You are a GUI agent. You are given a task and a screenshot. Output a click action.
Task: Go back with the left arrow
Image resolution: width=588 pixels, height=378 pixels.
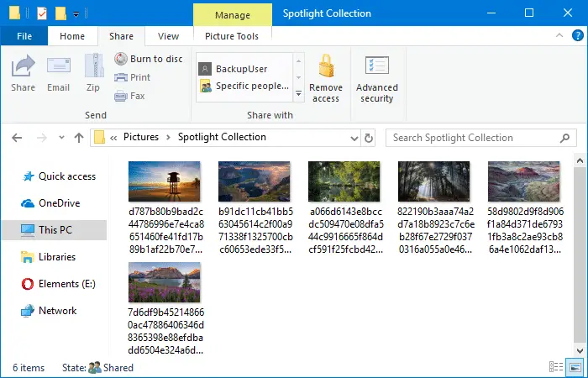[x=17, y=138]
